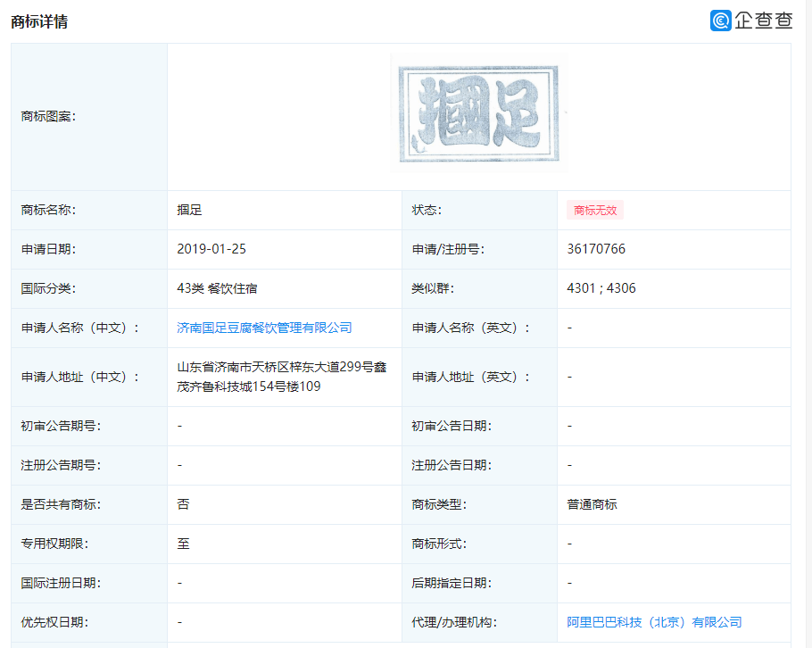Viewport: 812px width, 648px height.
Task: Click the 专用权期限 value 至
Action: coord(183,544)
